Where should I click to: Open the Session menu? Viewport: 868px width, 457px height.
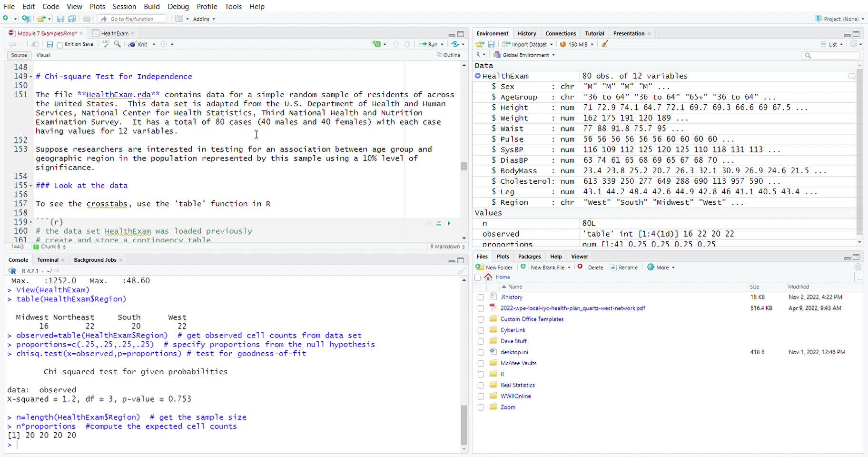[124, 7]
